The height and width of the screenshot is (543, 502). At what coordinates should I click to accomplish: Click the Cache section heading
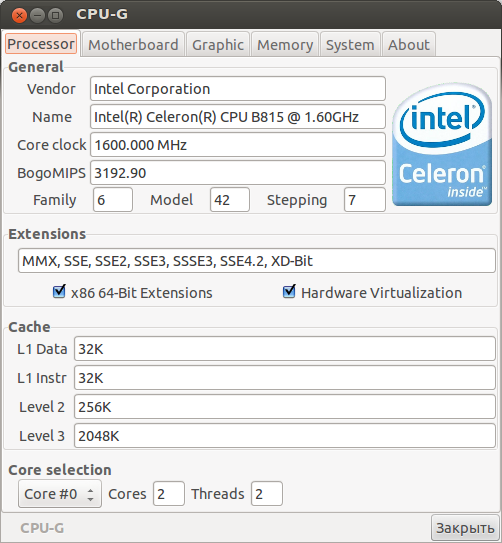[x=29, y=327]
